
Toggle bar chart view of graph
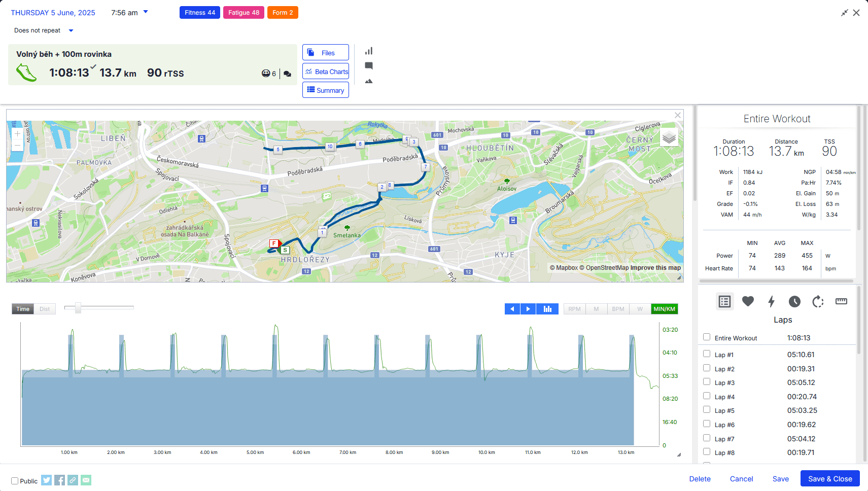coord(547,309)
